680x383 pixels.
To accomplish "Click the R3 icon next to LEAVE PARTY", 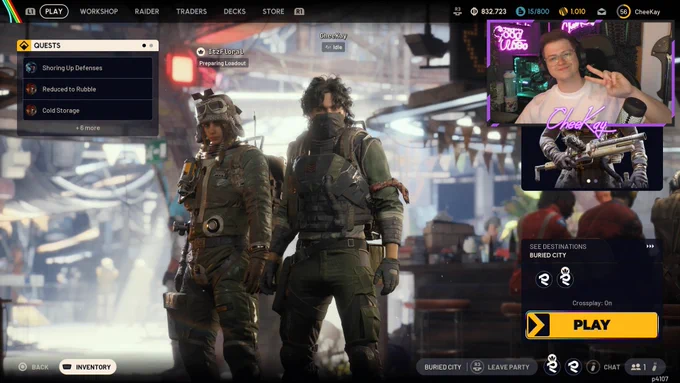I will tap(477, 367).
